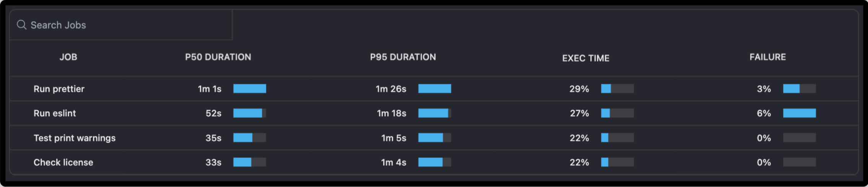
Task: Click Run prettier failure rate bar
Action: 799,89
